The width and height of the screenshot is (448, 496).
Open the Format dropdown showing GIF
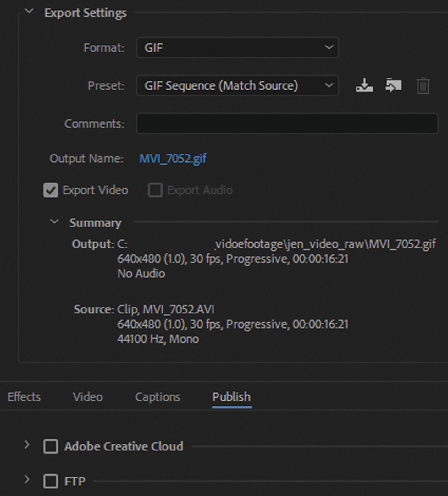point(237,47)
